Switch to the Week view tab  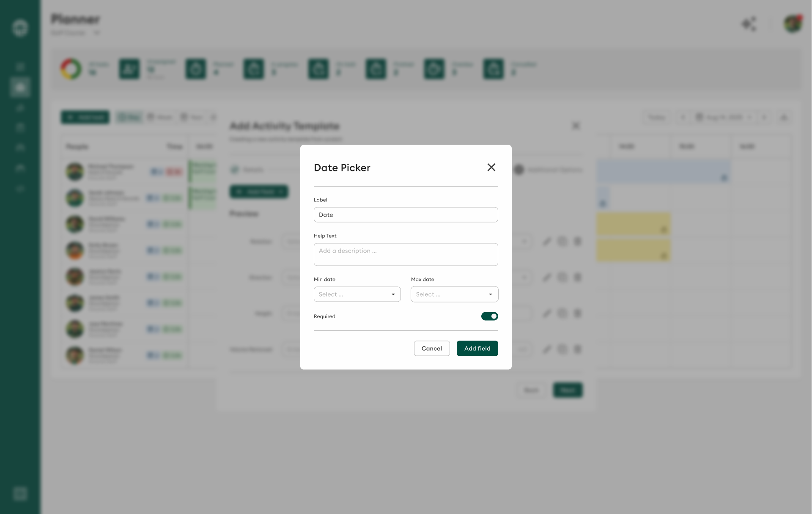tap(160, 117)
